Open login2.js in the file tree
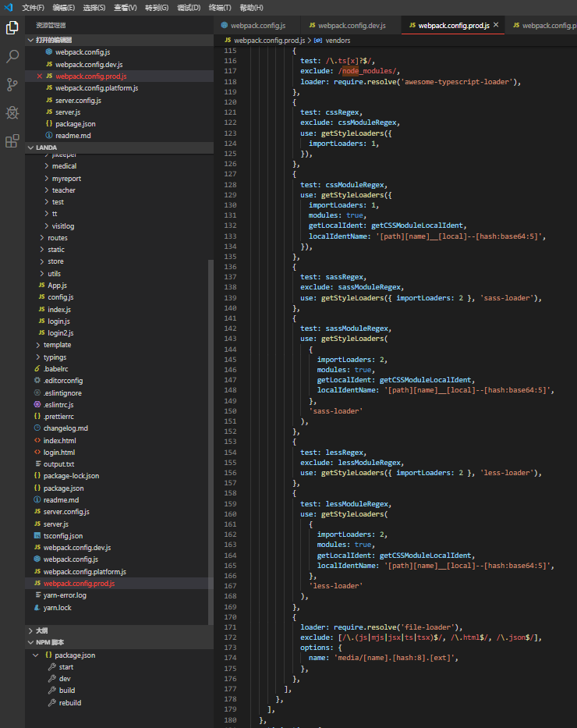This screenshot has width=577, height=728. 60,332
